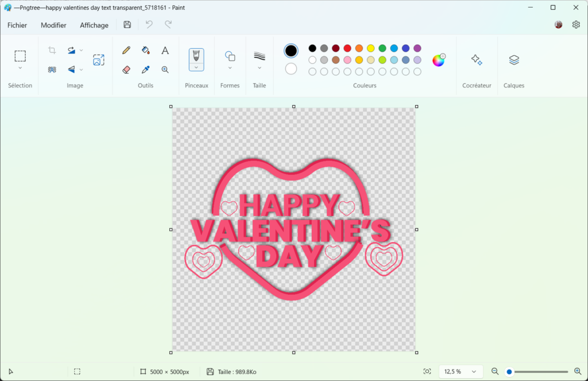588x381 pixels.
Task: Open the 12,5 % zoom level dropdown
Action: click(x=460, y=372)
